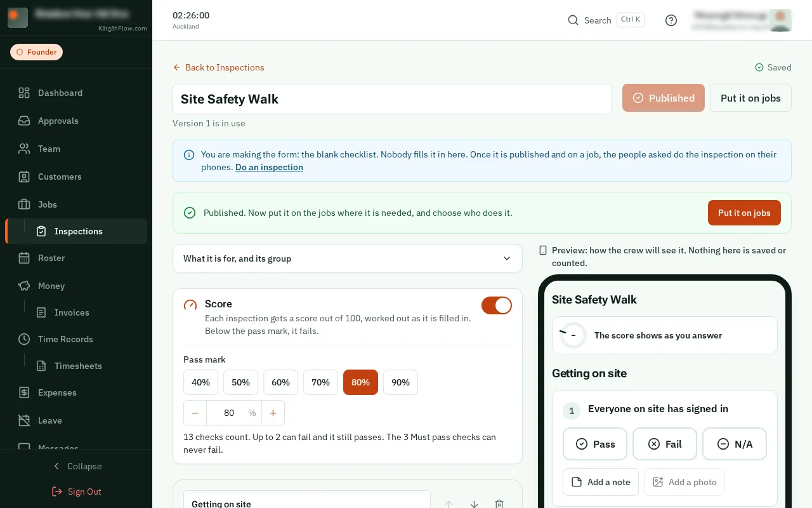Image resolution: width=812 pixels, height=508 pixels.
Task: Click the orange 'Put it on jobs' button
Action: 744,213
